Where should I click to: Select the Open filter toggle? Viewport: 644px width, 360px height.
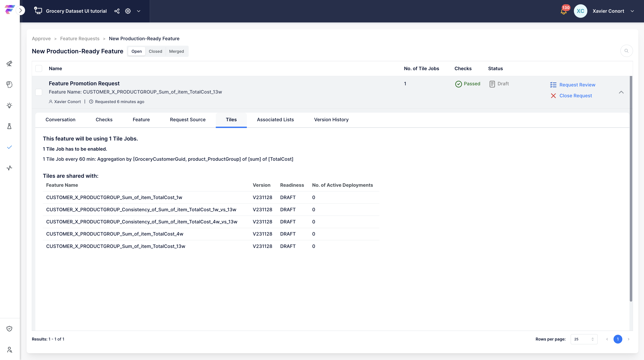click(x=137, y=51)
